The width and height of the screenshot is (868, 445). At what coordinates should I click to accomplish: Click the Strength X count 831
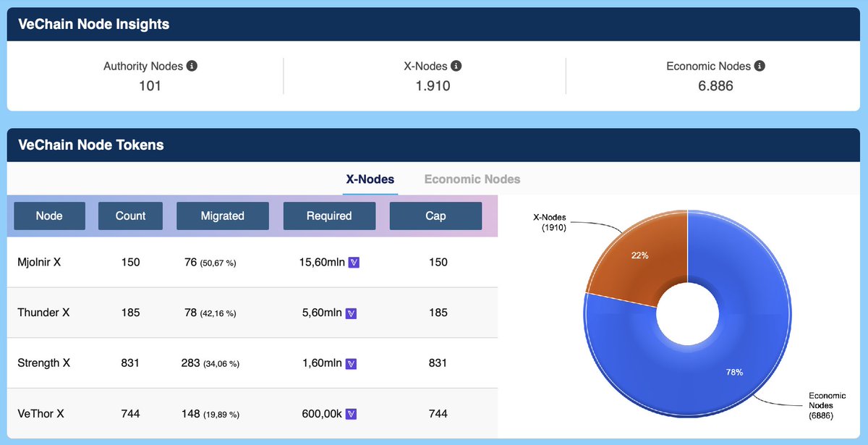pos(130,363)
